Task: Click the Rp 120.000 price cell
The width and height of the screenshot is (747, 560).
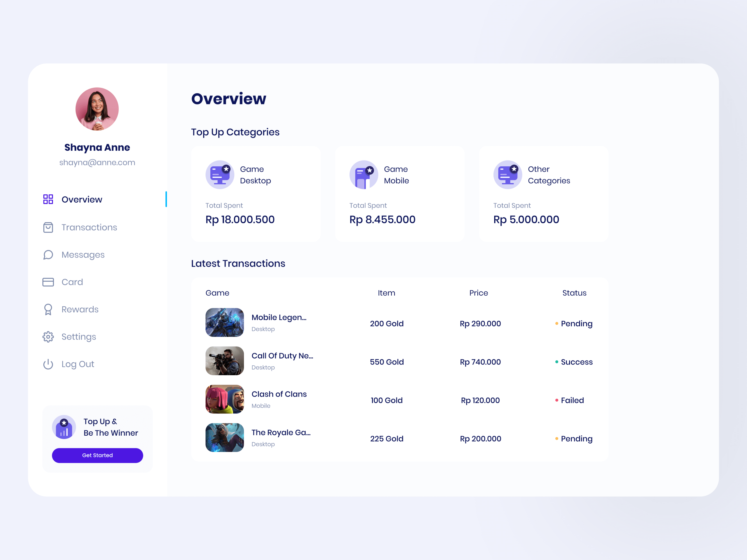Action: pos(480,400)
